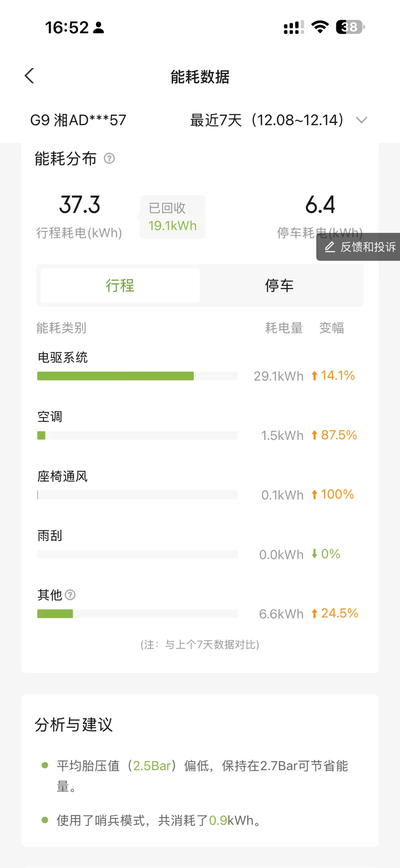This screenshot has height=868, width=400.
Task: Tap the orange up-arrow beside 14.1%
Action: pos(314,376)
